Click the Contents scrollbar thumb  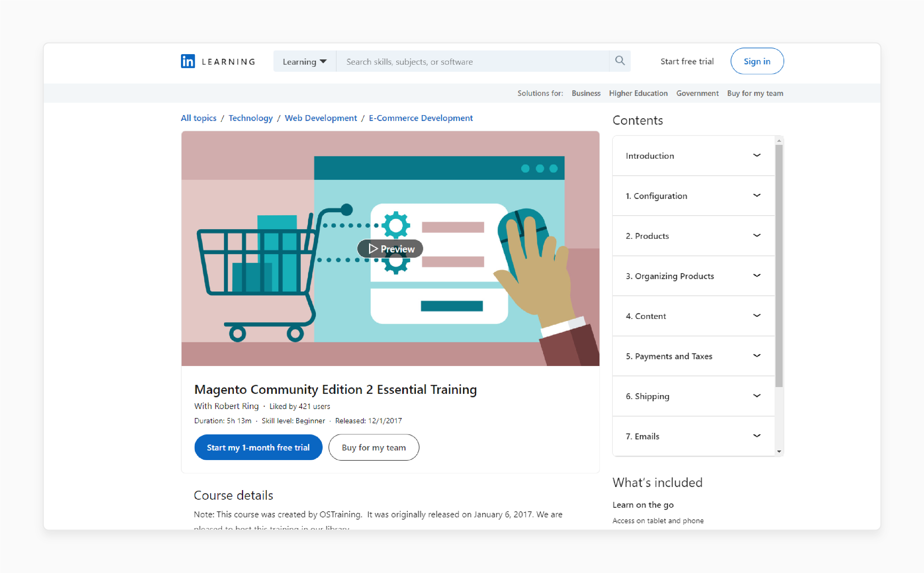tap(779, 266)
